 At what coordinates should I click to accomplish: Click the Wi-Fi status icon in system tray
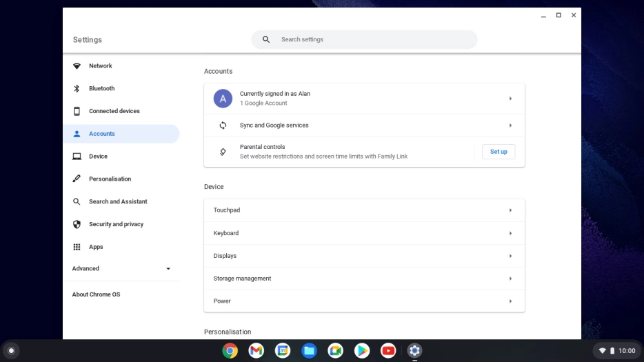(x=602, y=350)
